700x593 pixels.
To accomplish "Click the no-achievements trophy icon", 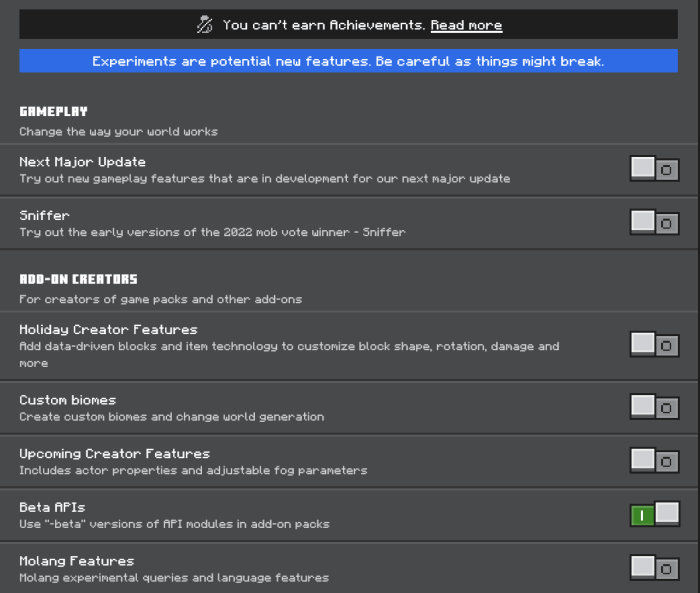I will coord(205,24).
